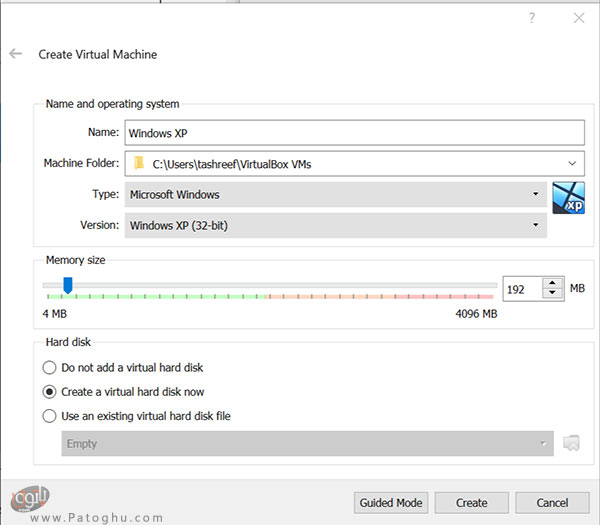Click the Windows XP OS type icon

tap(568, 198)
